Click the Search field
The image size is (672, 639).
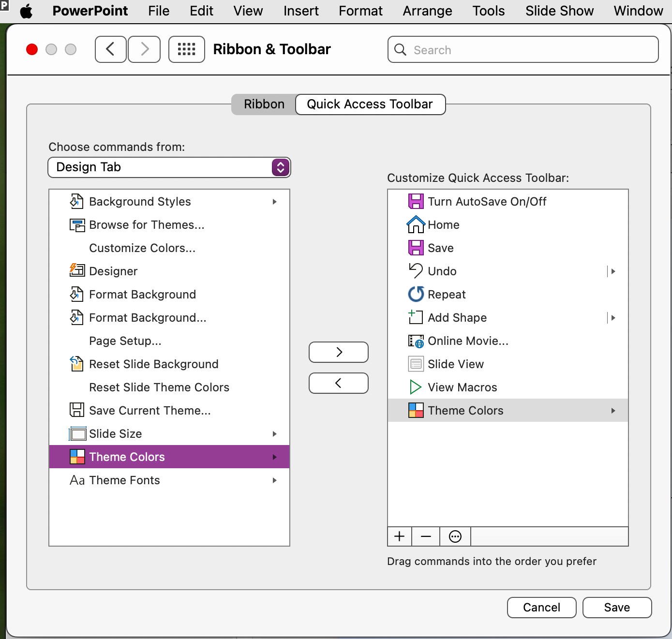(523, 49)
